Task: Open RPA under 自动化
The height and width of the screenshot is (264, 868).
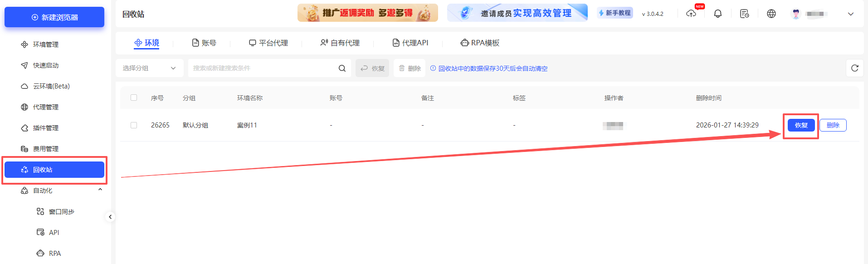Action: tap(54, 253)
